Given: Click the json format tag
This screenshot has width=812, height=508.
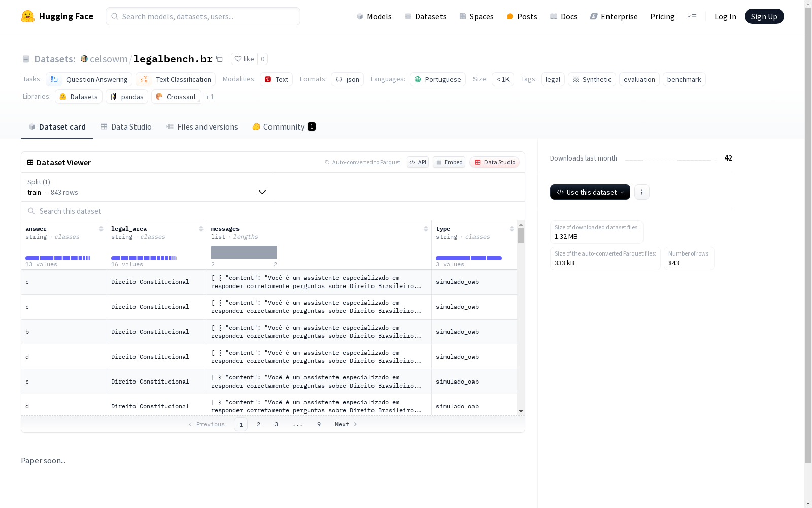Looking at the screenshot, I should (348, 79).
